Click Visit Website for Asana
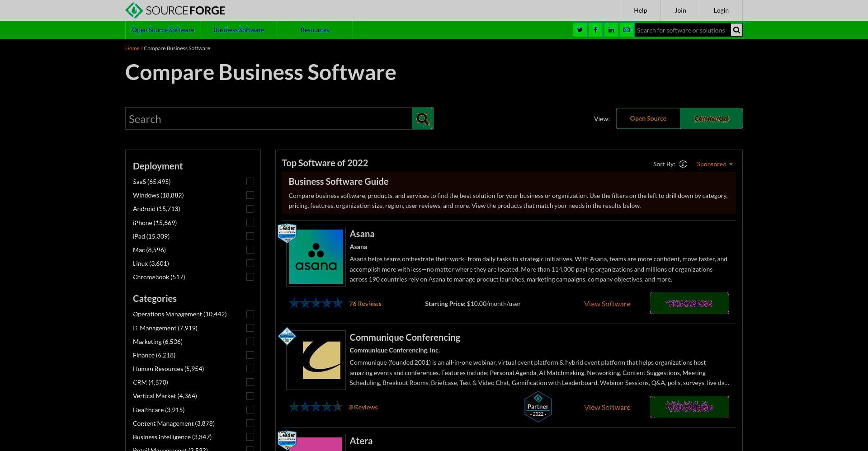 pos(689,303)
